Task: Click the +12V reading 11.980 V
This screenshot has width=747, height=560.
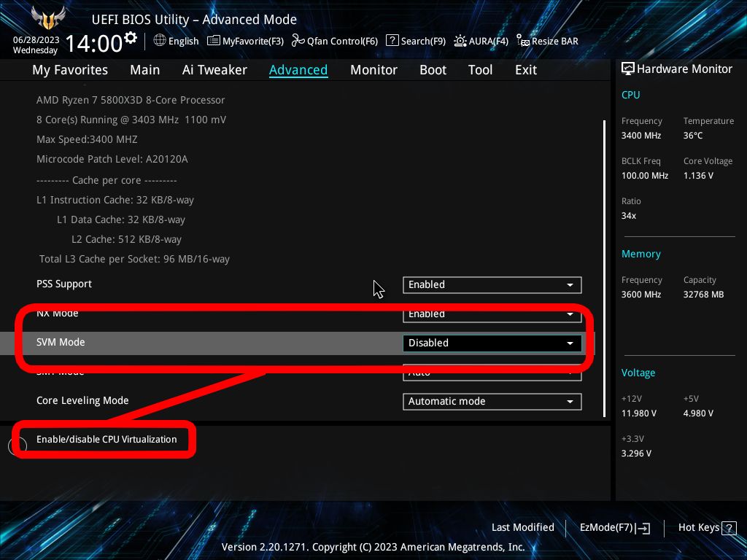Action: coord(638,413)
